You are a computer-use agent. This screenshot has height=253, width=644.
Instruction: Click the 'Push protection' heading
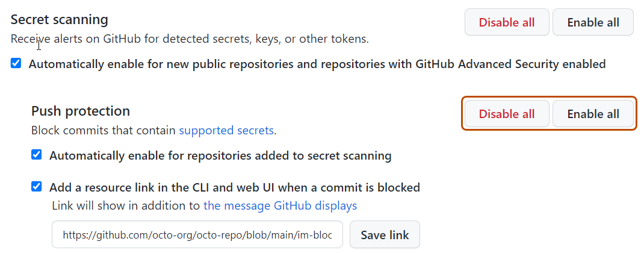[x=81, y=111]
